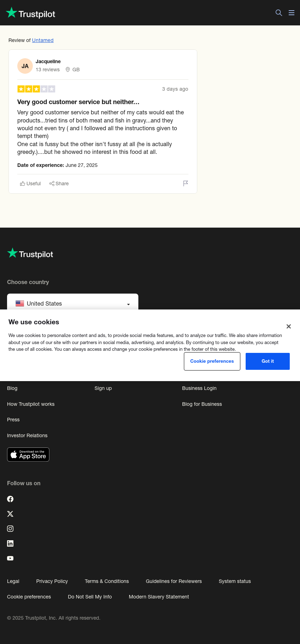Image resolution: width=300 pixels, height=644 pixels.
Task: Click the review title 'Very good customer service but neither…'
Action: tap(78, 102)
